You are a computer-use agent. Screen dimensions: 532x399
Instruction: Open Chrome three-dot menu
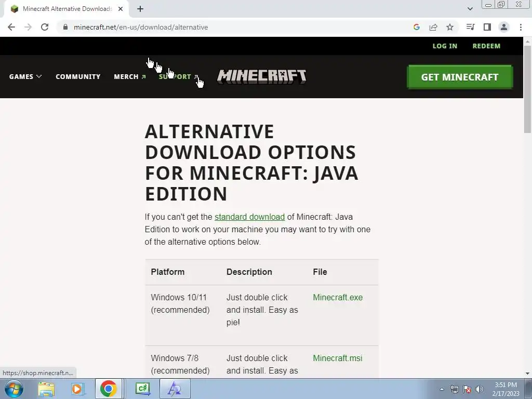pyautogui.click(x=521, y=27)
